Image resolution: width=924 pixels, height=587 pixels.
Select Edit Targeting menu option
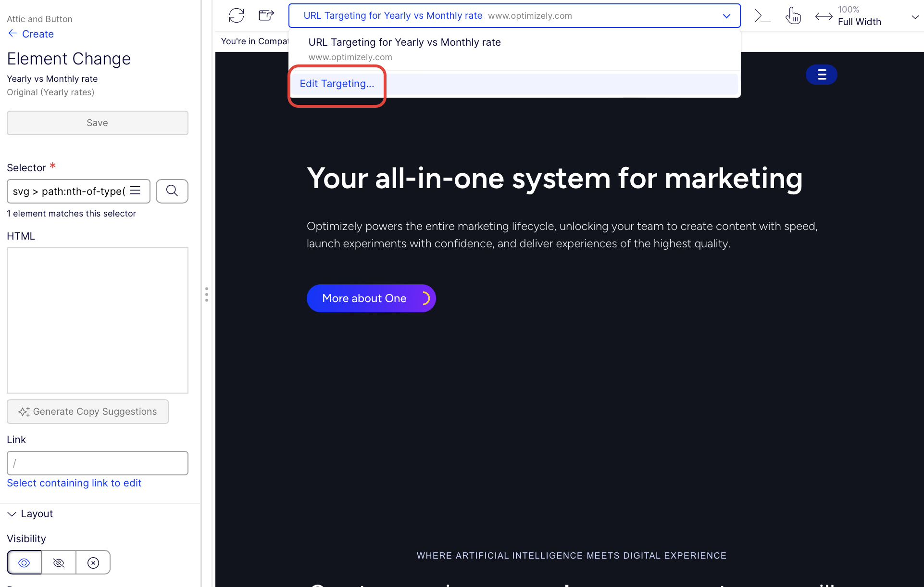[x=337, y=84]
